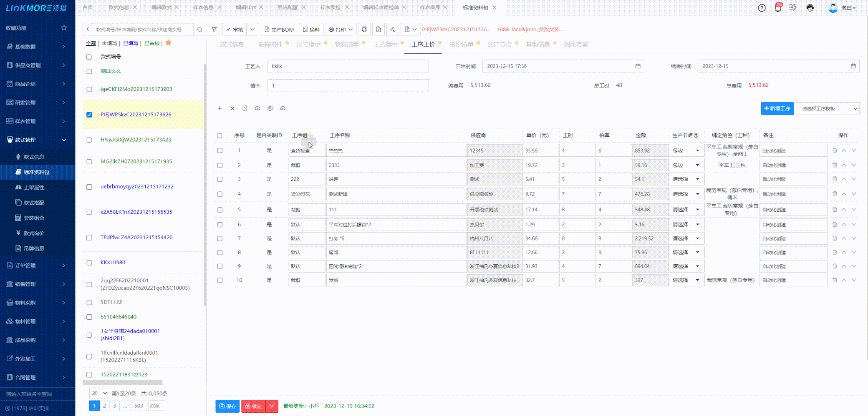
Task: Click the share icon in toolbar
Action: [x=393, y=30]
